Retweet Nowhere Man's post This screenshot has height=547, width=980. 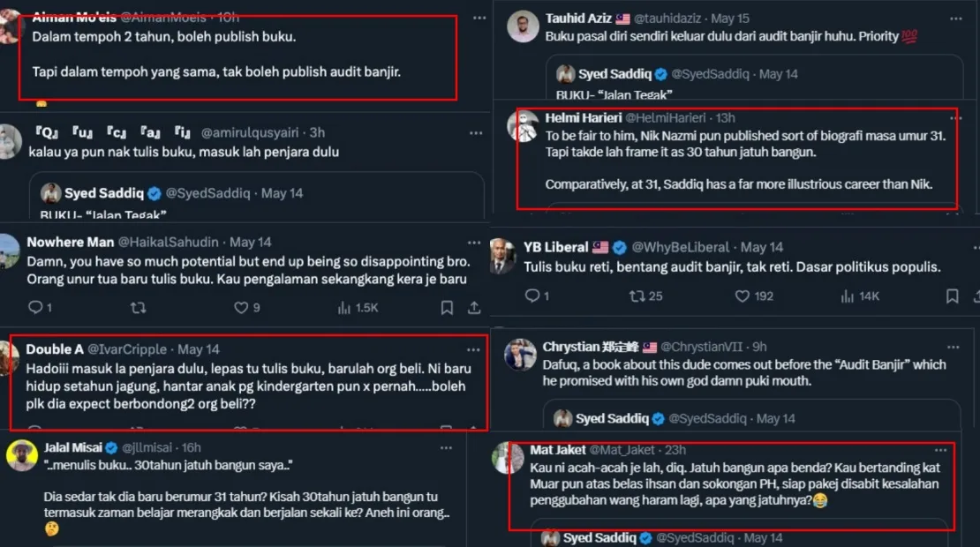138,308
